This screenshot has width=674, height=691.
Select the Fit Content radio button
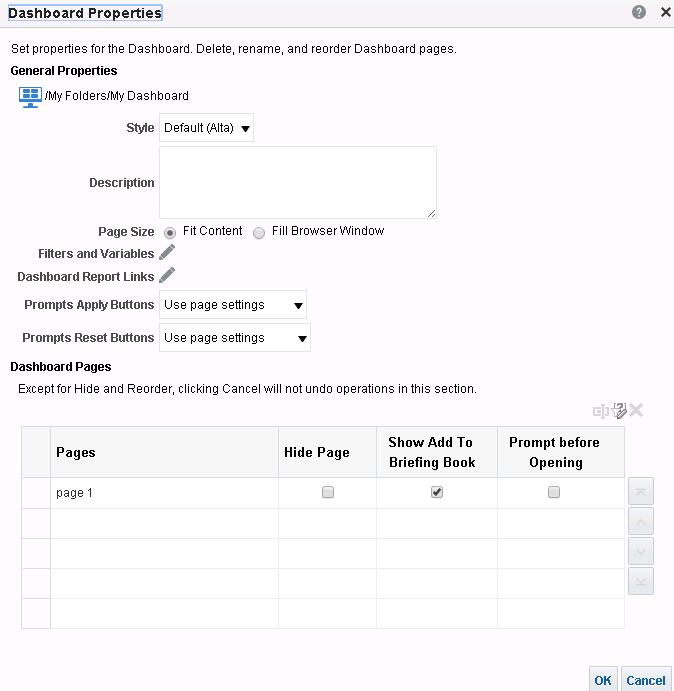[170, 232]
